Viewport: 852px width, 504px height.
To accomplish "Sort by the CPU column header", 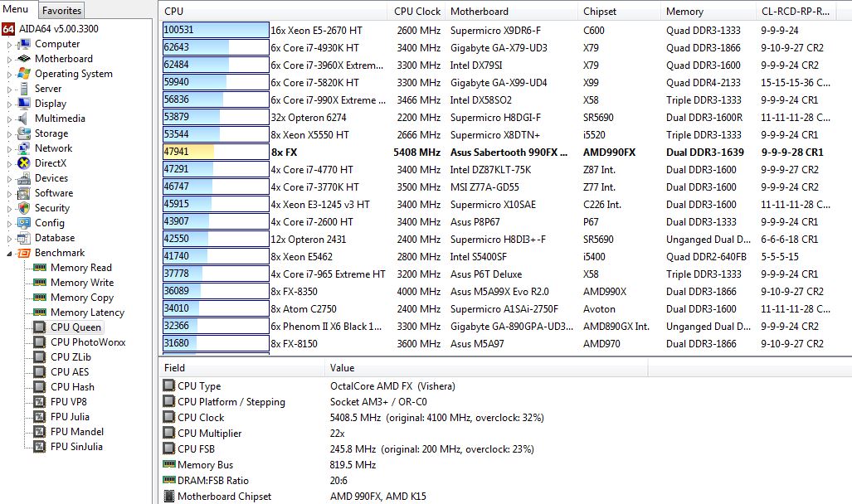I will 273,11.
